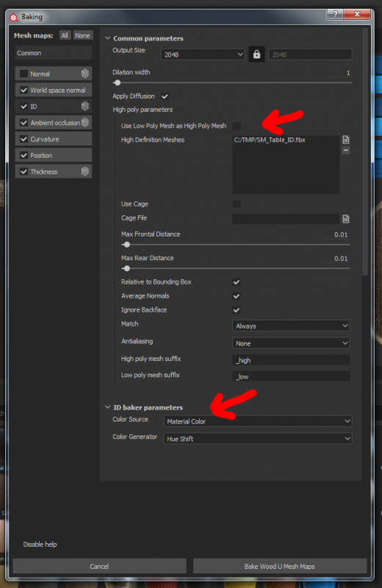Toggle the output size lock icon
The width and height of the screenshot is (382, 588).
(x=256, y=54)
